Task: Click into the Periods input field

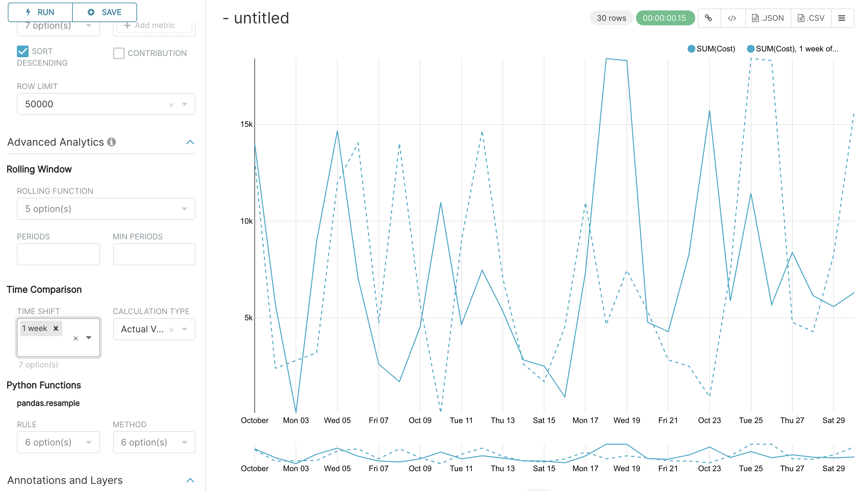Action: (x=58, y=254)
